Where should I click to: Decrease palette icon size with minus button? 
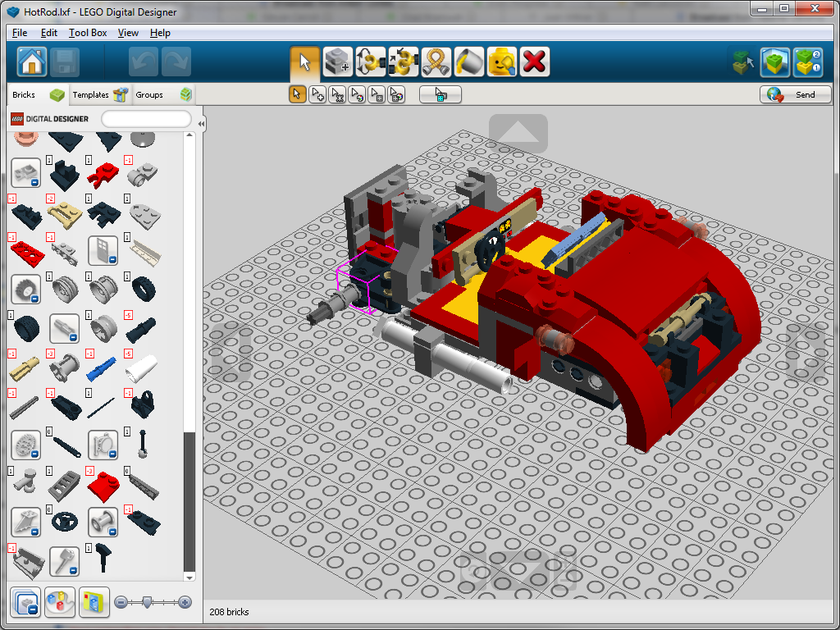(x=121, y=603)
